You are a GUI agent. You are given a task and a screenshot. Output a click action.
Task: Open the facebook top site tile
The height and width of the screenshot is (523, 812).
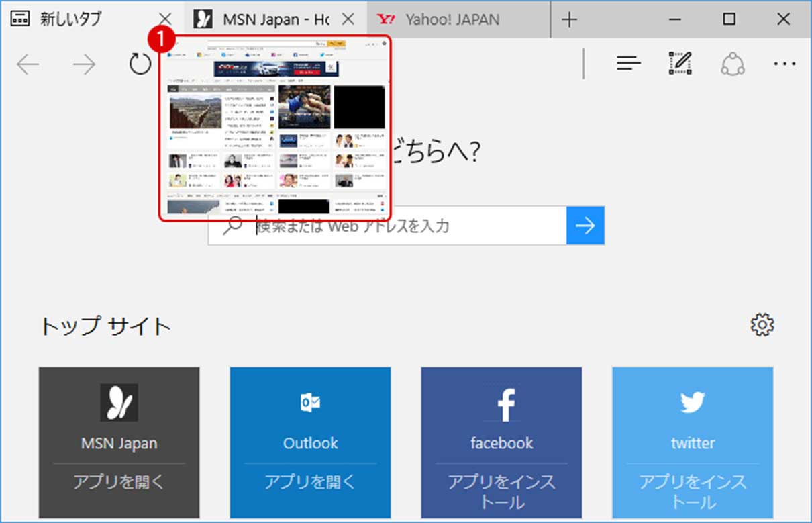501,442
